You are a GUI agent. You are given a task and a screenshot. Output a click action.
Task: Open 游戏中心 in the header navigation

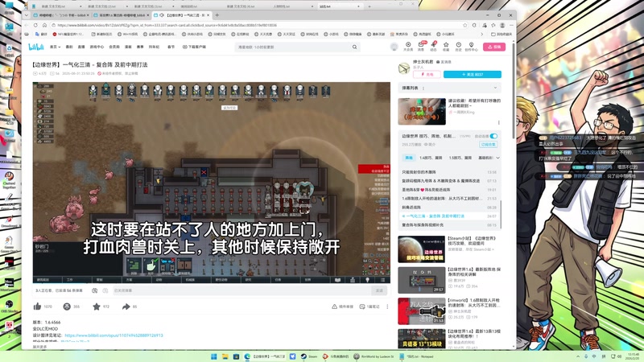[x=97, y=47]
